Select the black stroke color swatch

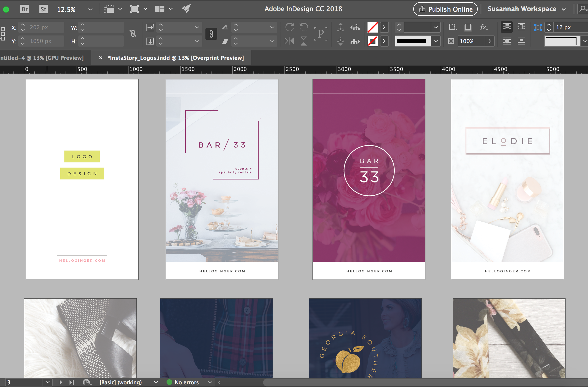point(412,41)
